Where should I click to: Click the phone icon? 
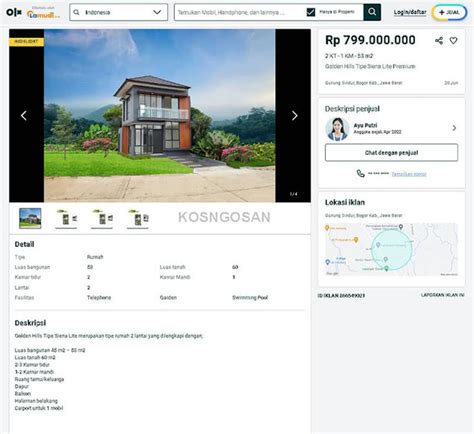(x=360, y=173)
